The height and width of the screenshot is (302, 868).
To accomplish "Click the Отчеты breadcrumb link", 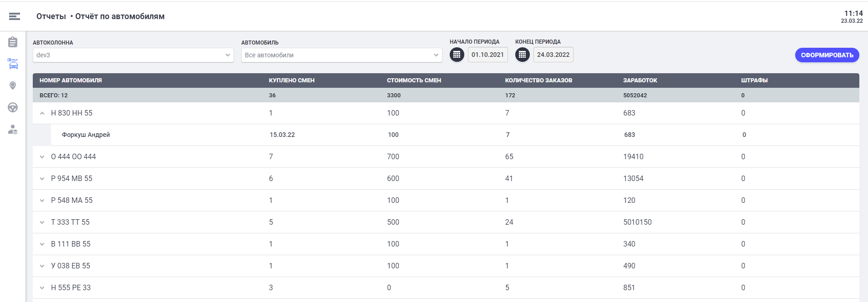I will [51, 16].
